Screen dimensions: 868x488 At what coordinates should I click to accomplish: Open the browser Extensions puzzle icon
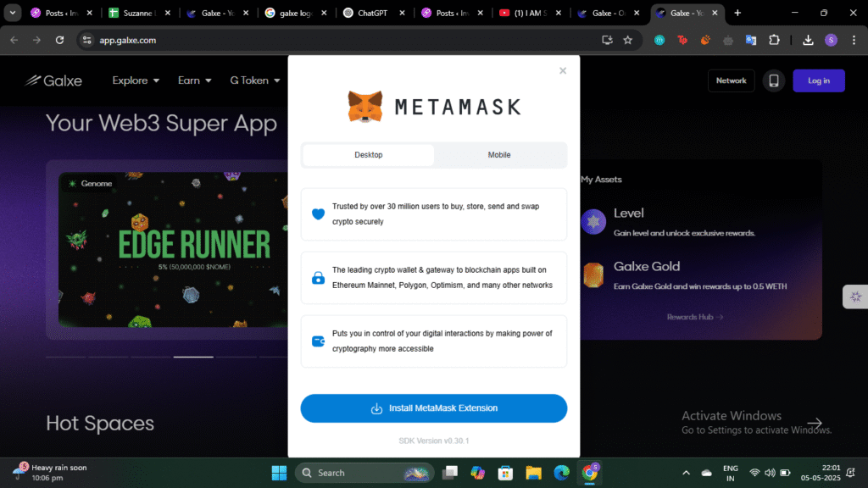[x=774, y=40]
